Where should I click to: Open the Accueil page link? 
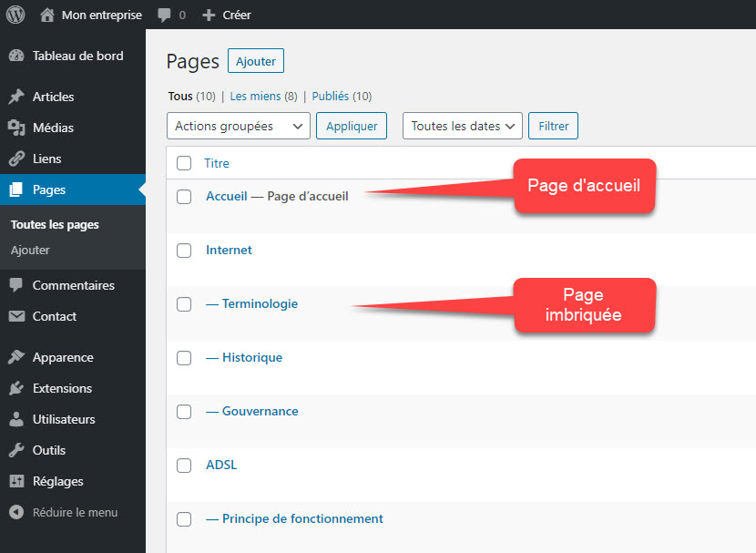[x=226, y=196]
